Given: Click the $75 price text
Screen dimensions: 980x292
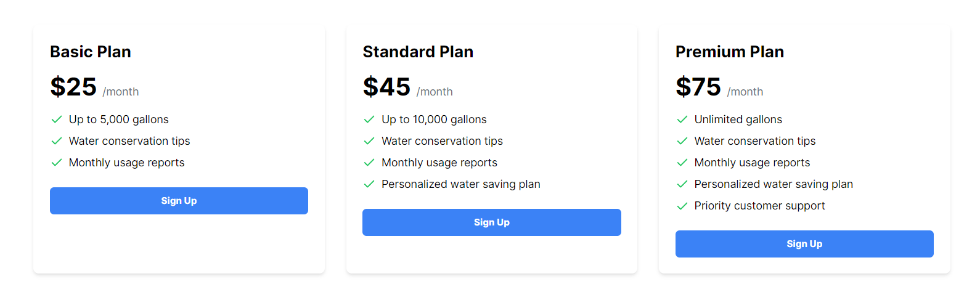Looking at the screenshot, I should tap(698, 87).
